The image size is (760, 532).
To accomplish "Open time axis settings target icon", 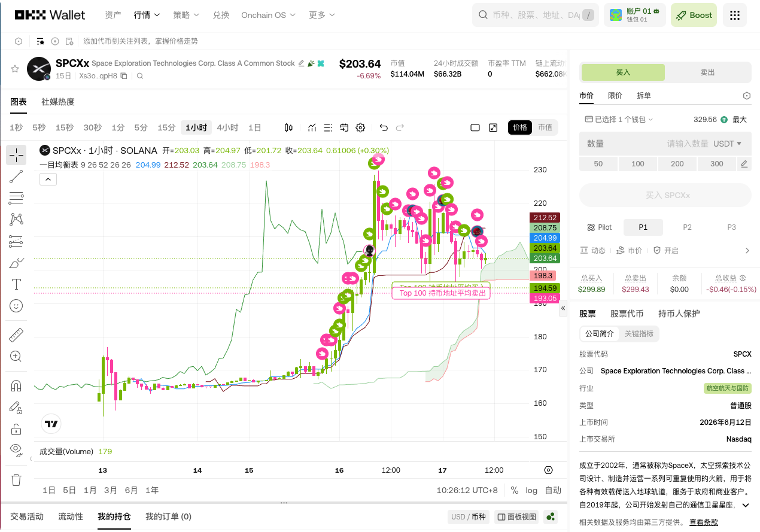I will coord(548,470).
